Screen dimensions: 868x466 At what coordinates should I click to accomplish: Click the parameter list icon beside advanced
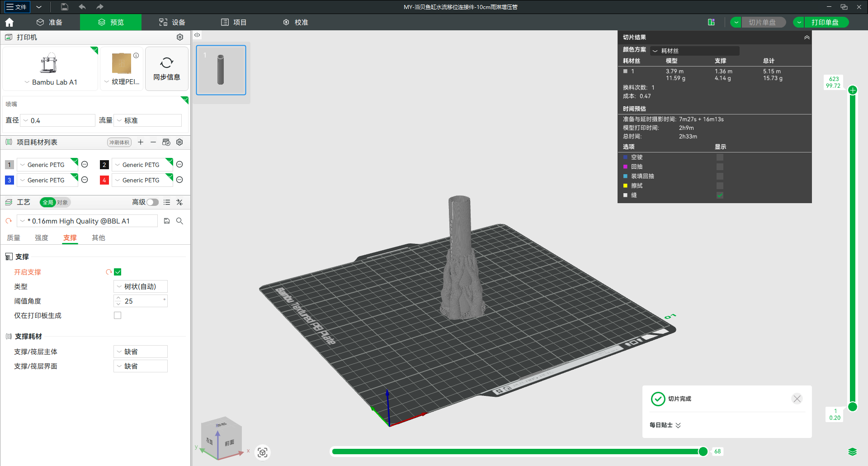[x=167, y=202]
